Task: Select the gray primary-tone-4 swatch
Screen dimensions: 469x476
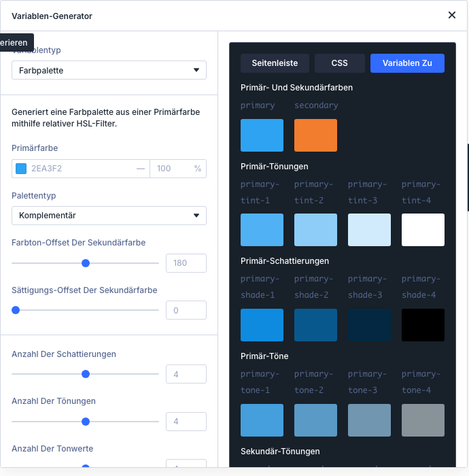Action: 423,420
